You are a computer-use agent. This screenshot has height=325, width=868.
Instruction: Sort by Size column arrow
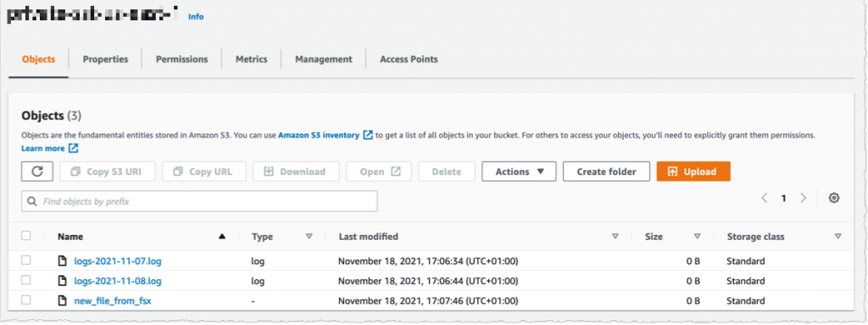[x=698, y=236]
